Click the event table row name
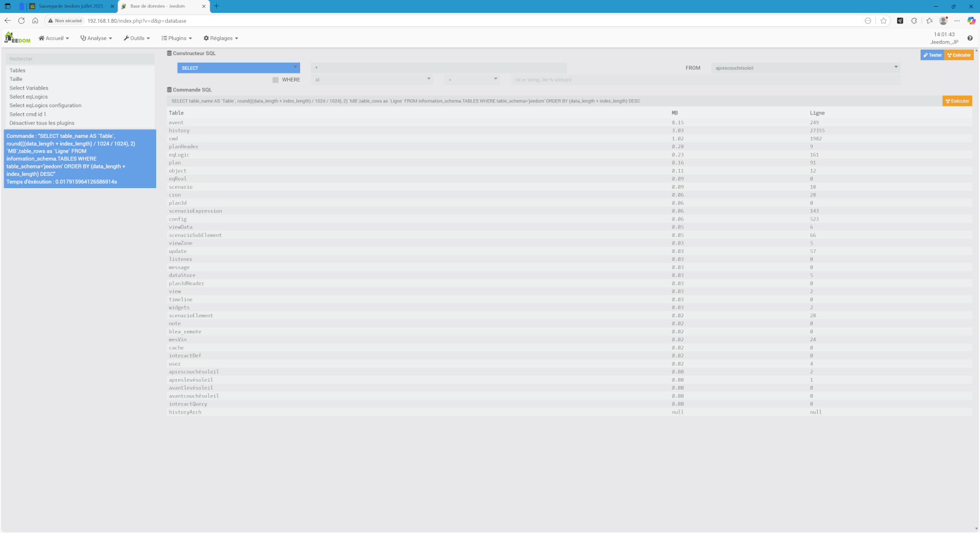The image size is (980, 533). [x=176, y=123]
